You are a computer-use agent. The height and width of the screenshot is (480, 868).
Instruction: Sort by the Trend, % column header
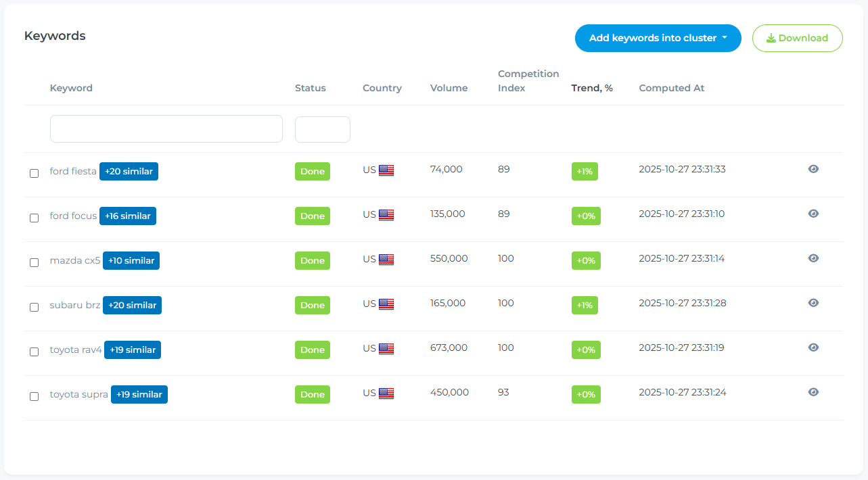tap(592, 88)
